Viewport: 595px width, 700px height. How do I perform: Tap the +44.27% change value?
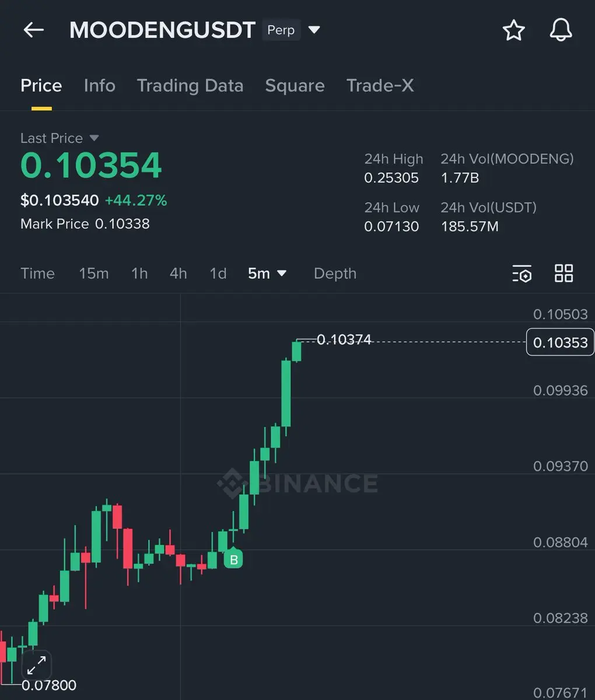pyautogui.click(x=136, y=200)
